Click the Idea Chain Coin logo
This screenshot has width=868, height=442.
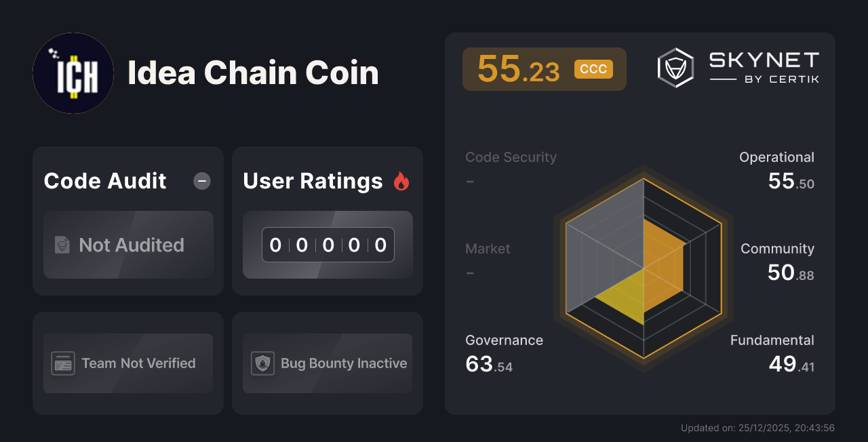coord(73,73)
